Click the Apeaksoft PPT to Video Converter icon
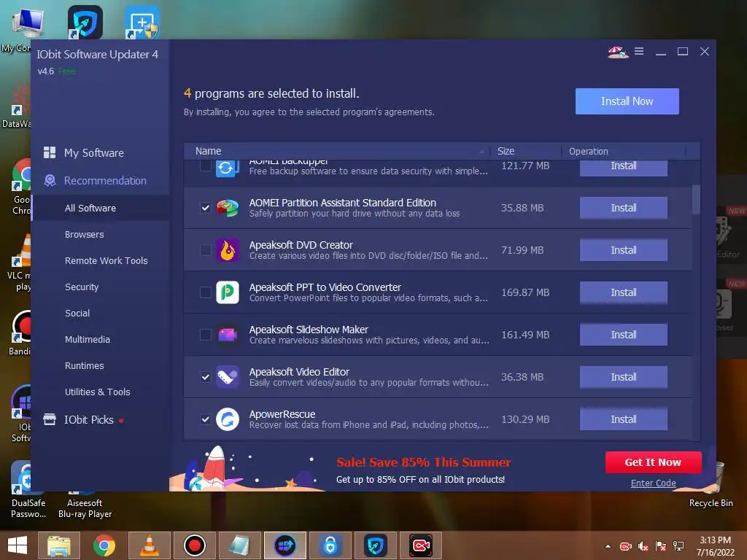Viewport: 747px width, 560px height. (228, 292)
